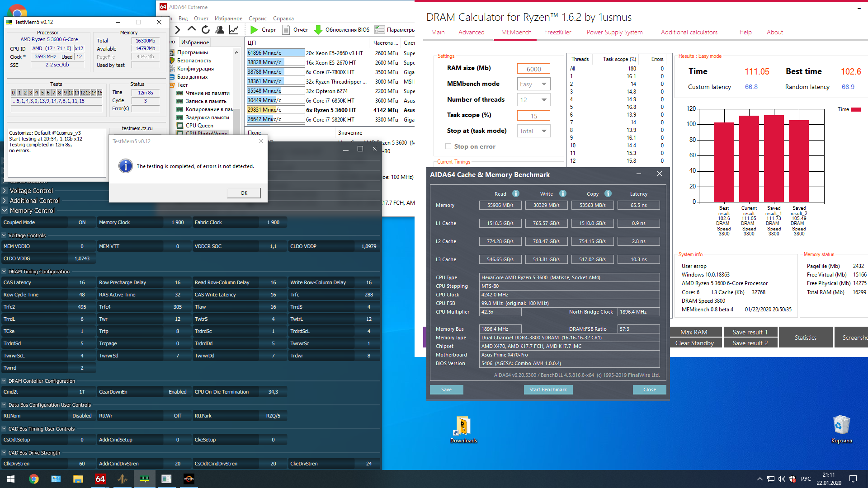Open AIDA64 from the taskbar

point(100,479)
